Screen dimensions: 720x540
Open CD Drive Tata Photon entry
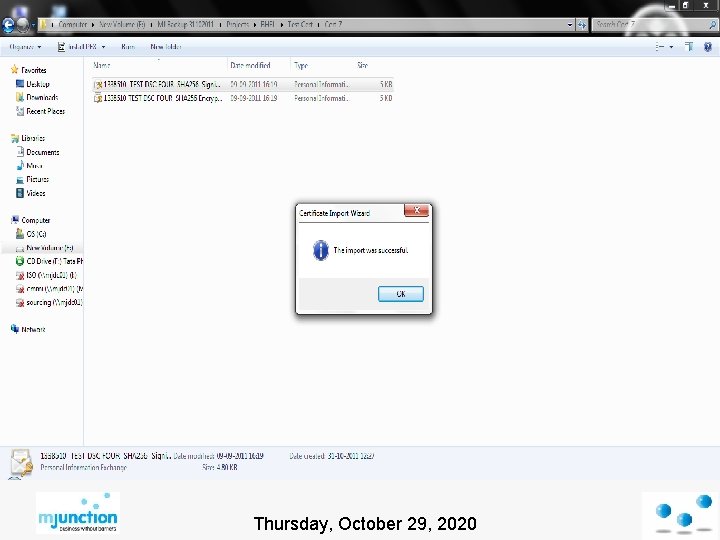pos(54,261)
